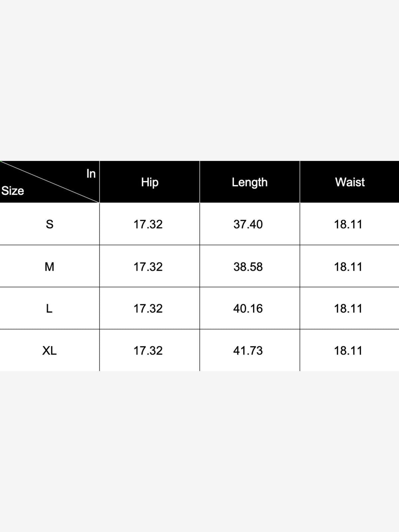Select the L size row label
The width and height of the screenshot is (399, 532).
click(49, 309)
